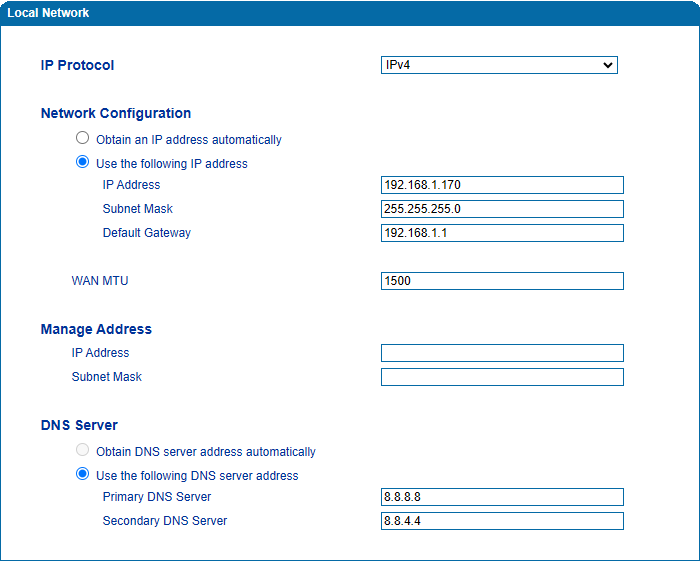Select 'Obtain DNS server address automatically' option
700x561 pixels.
click(83, 451)
